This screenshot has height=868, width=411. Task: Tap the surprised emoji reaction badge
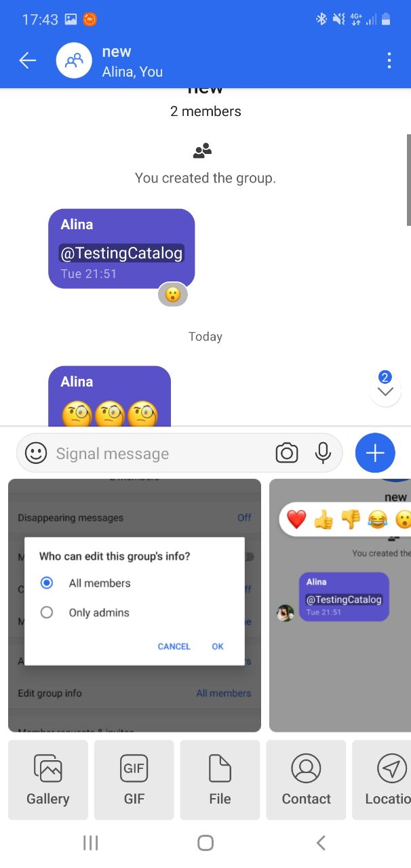pyautogui.click(x=173, y=294)
